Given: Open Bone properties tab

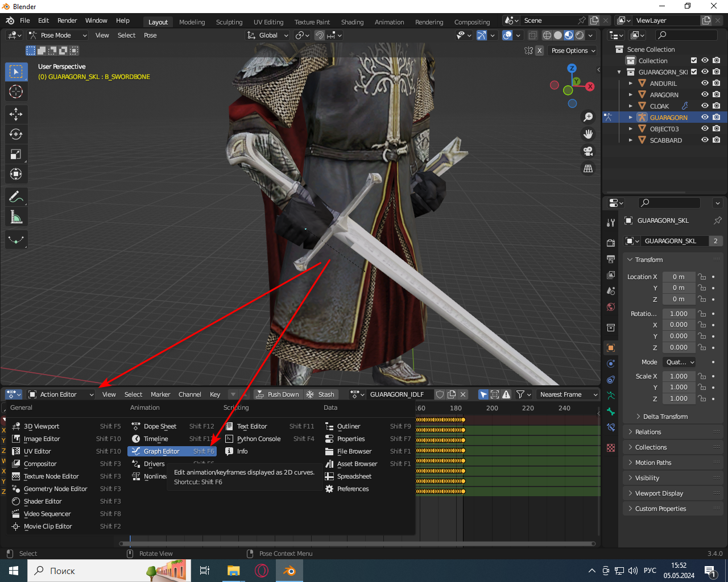Looking at the screenshot, I should click(x=611, y=411).
